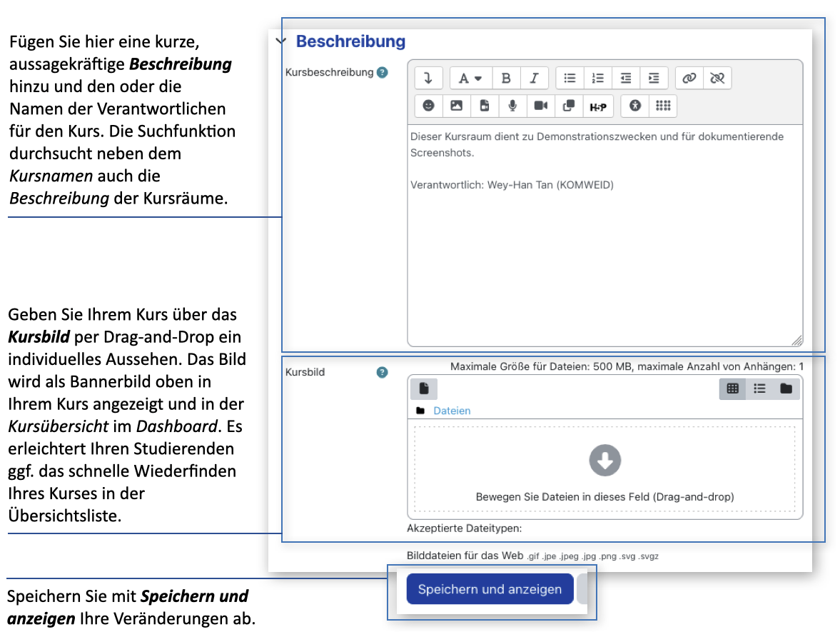Image resolution: width=840 pixels, height=642 pixels.
Task: Collapse the Beschreibung section chevron
Action: [x=280, y=41]
